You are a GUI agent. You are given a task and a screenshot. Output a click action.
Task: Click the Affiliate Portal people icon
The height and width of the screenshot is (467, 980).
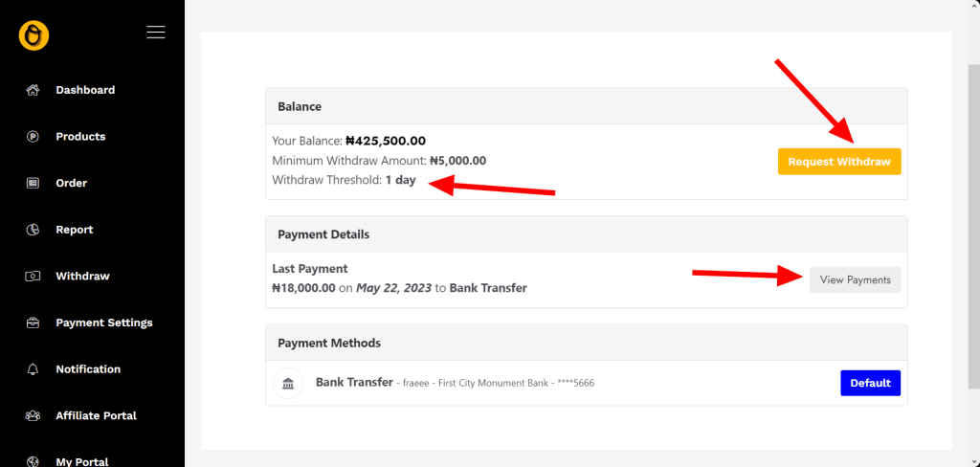(x=33, y=416)
